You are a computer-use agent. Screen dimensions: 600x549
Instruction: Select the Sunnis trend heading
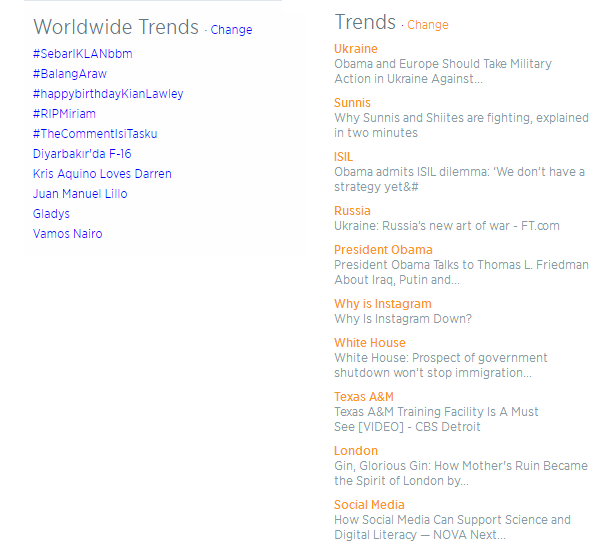pos(352,103)
